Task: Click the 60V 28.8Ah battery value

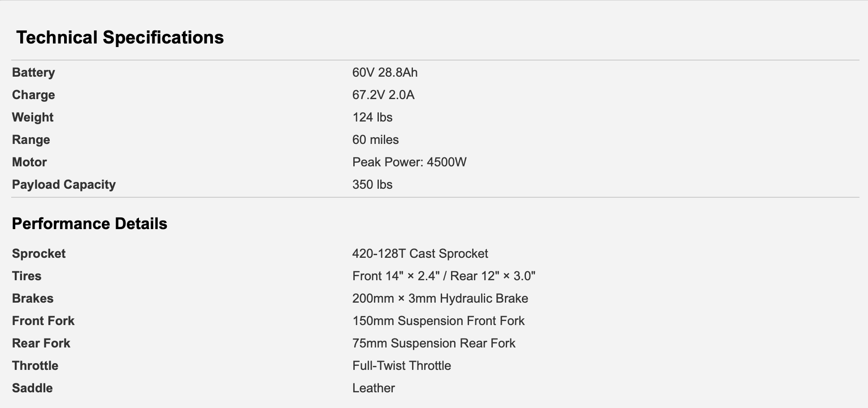Action: 385,72
